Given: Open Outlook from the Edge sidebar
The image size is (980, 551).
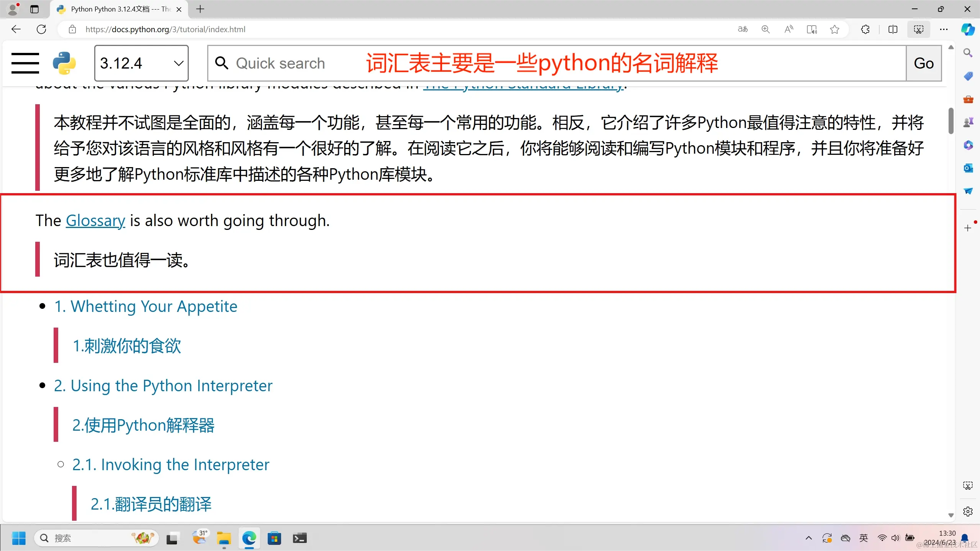Looking at the screenshot, I should click(x=968, y=168).
